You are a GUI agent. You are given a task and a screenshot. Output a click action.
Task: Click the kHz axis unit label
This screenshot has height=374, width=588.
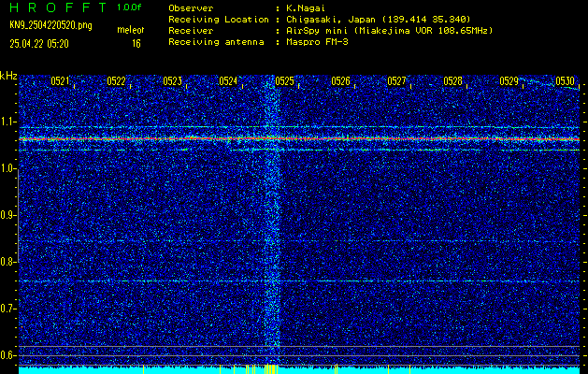[x=8, y=76]
